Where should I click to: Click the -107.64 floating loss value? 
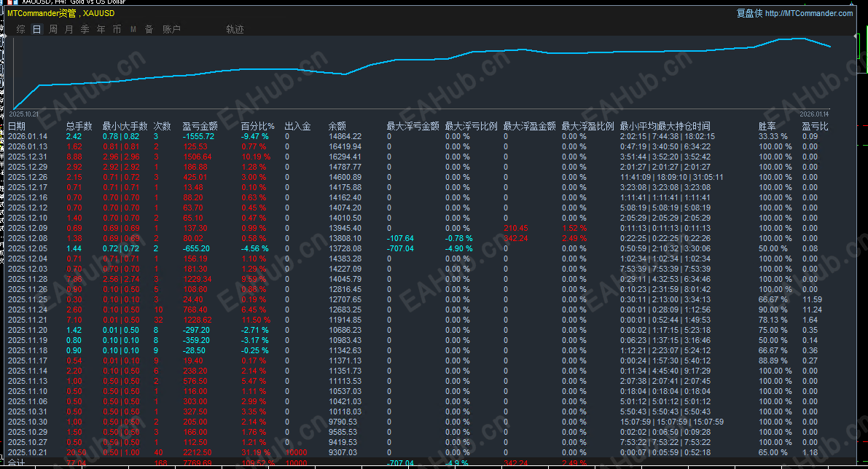pos(400,238)
